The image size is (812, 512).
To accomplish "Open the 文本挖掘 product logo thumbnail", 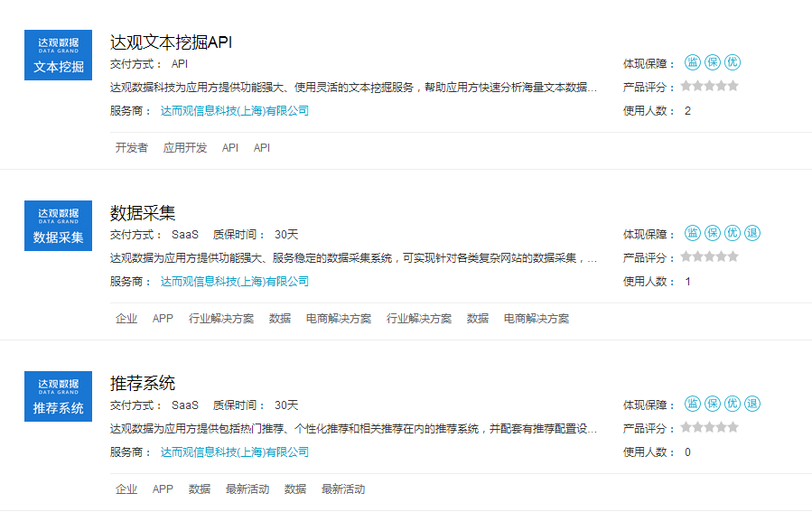I will [x=58, y=55].
